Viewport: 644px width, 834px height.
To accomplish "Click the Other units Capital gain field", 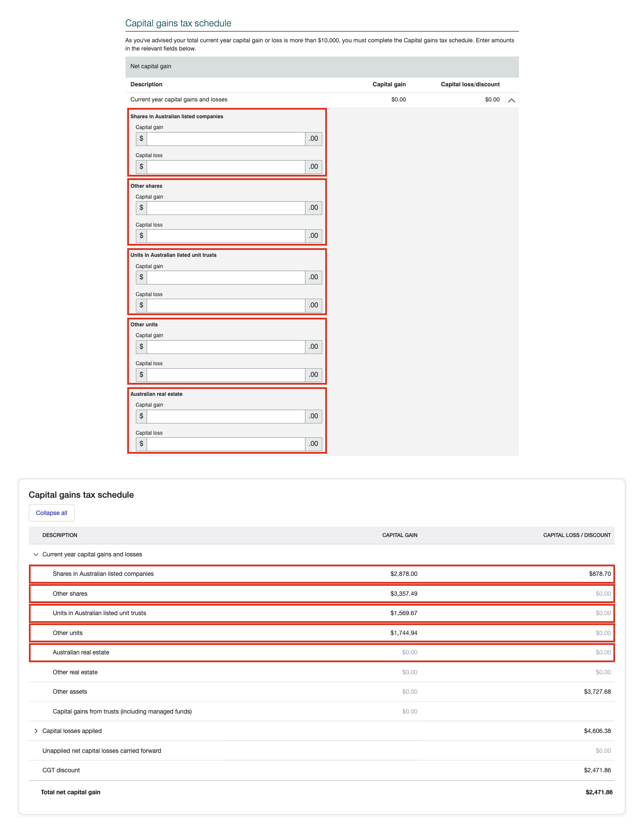I will pyautogui.click(x=226, y=347).
